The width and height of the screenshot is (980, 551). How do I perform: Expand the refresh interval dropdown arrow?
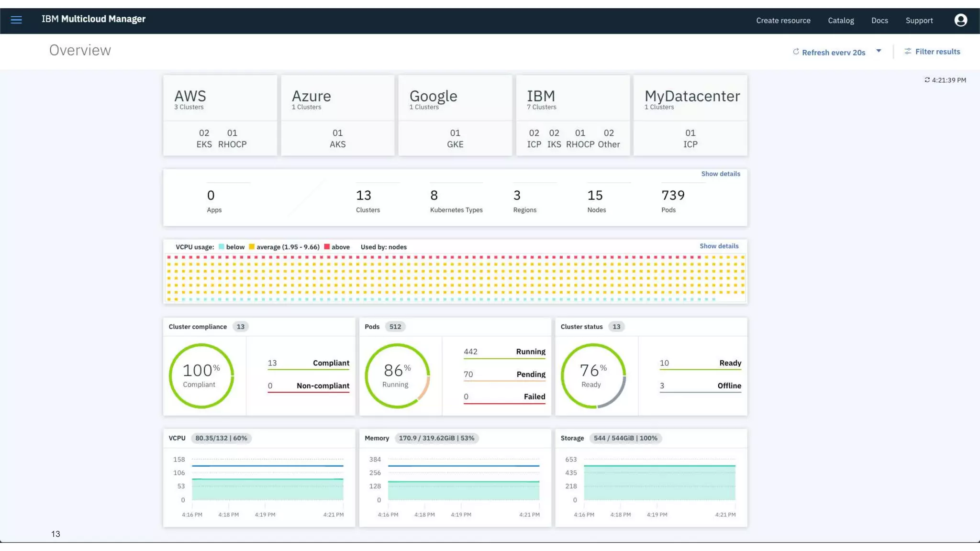(x=879, y=51)
